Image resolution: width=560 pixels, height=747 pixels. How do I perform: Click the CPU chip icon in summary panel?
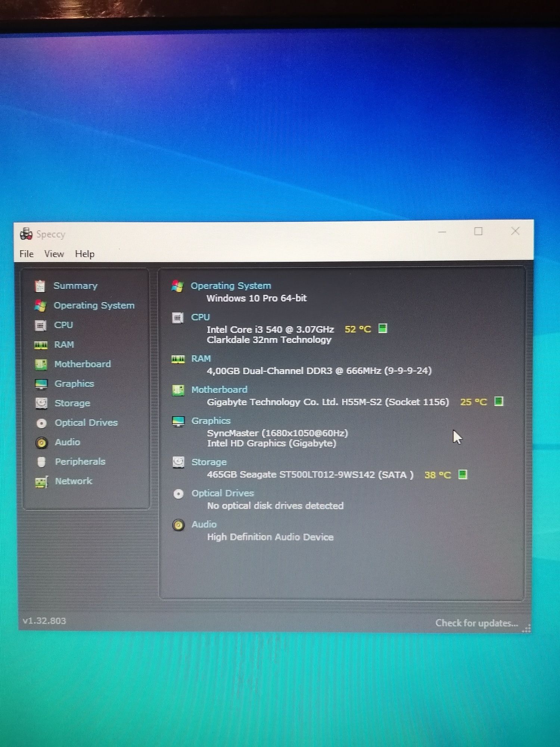178,318
